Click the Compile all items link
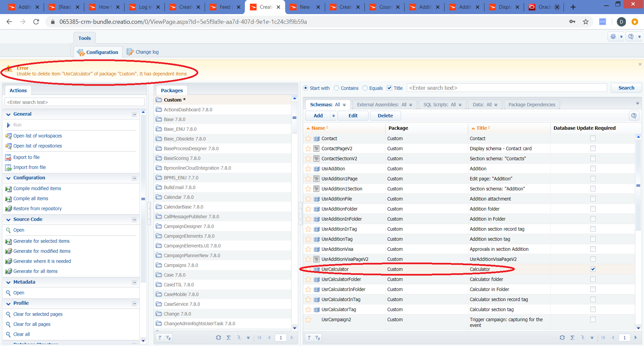The width and height of the screenshot is (644, 346). [x=31, y=199]
